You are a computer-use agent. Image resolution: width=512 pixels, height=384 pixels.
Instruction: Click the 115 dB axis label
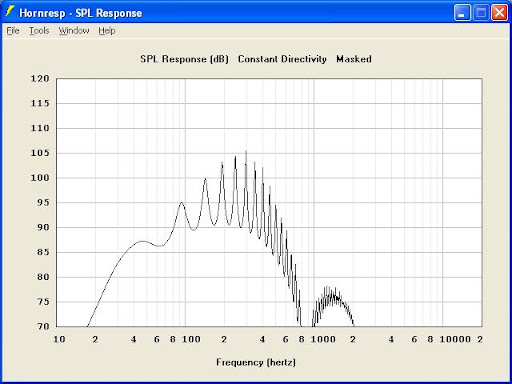40,103
